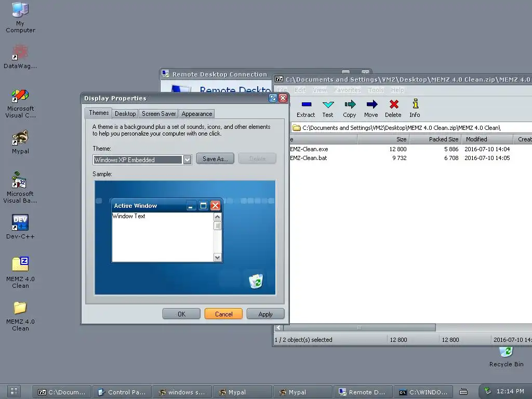
Task: Click the 7-Zip horizontal scrollbar thumb
Action: click(x=360, y=327)
